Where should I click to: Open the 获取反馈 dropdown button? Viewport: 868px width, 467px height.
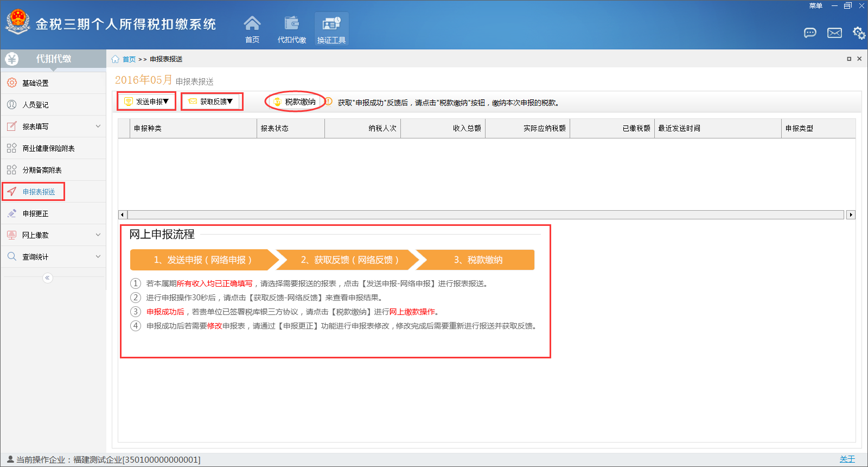[x=212, y=102]
